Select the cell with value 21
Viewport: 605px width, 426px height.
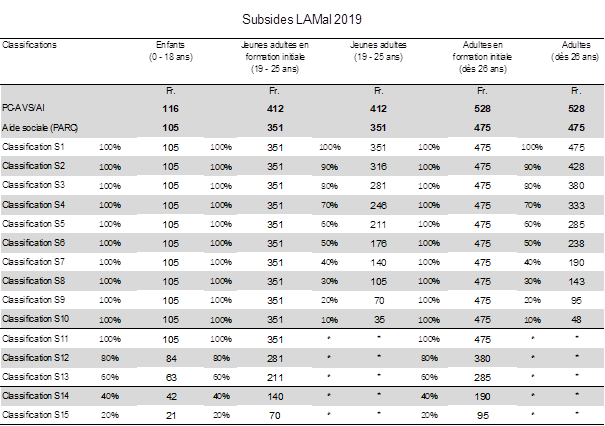click(169, 415)
